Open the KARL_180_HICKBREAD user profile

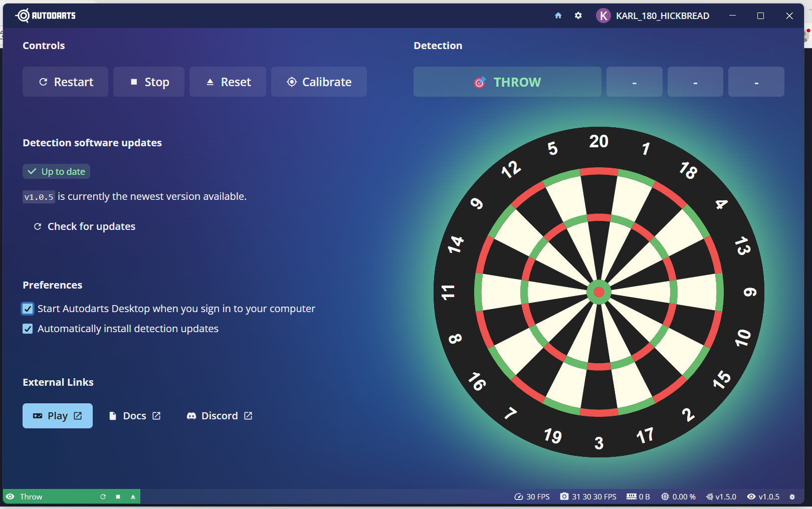(x=653, y=16)
